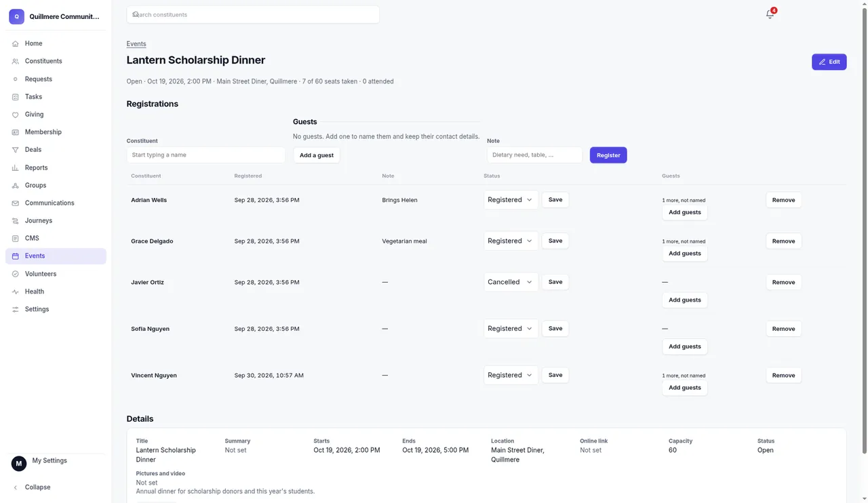The height and width of the screenshot is (503, 868).
Task: Click the Edit event button
Action: tap(829, 62)
